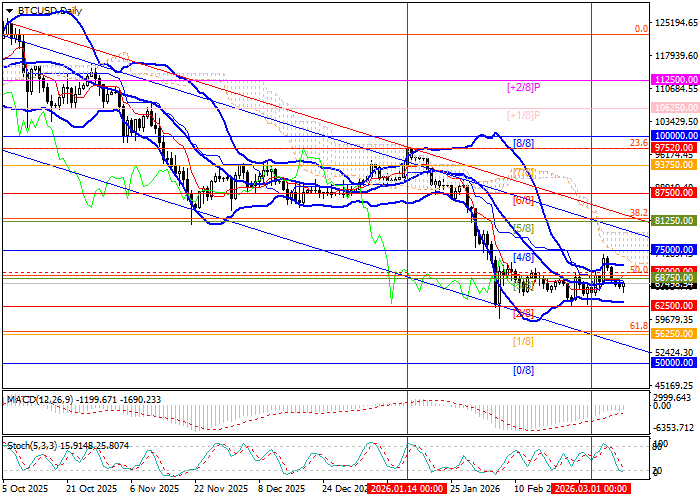Screen dimensions: 700x500
Task: Click the 2026.03.01 00:00 date marker
Action: click(591, 488)
